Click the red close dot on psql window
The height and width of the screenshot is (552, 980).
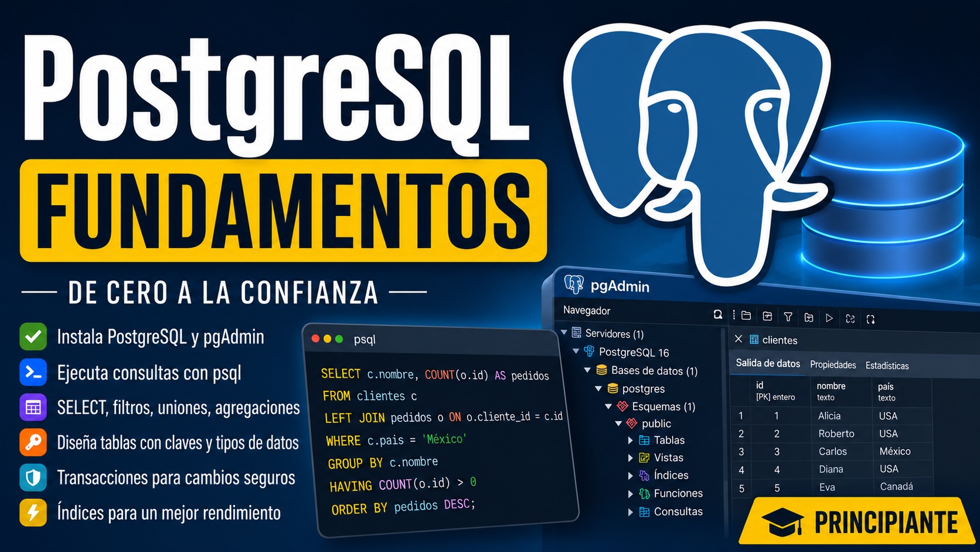315,338
